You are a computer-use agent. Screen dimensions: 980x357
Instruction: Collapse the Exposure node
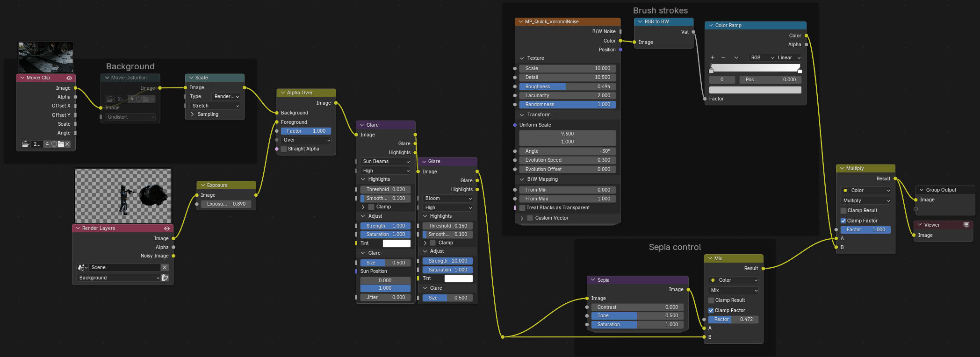tap(202, 185)
